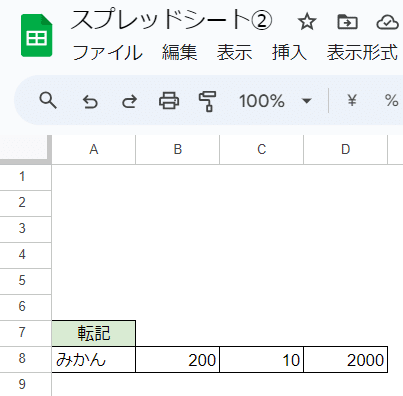The height and width of the screenshot is (396, 403).
Task: Check the cloud save status icon
Action: coord(388,23)
